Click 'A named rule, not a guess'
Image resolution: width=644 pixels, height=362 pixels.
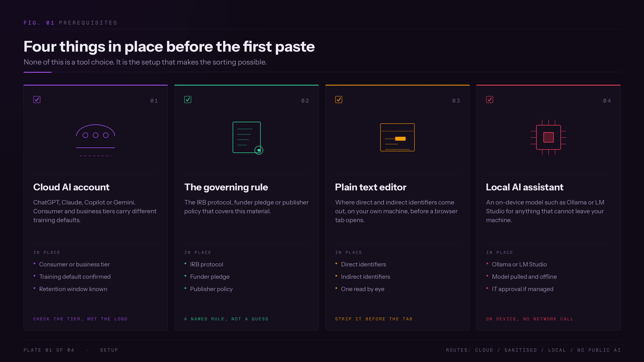pyautogui.click(x=226, y=319)
